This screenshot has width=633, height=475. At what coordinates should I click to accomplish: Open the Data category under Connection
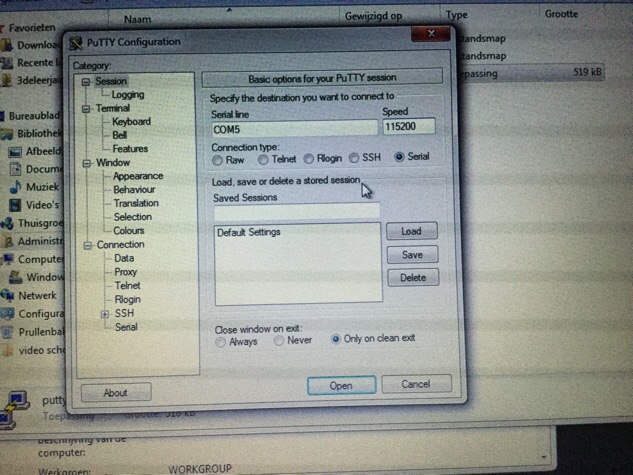[124, 258]
